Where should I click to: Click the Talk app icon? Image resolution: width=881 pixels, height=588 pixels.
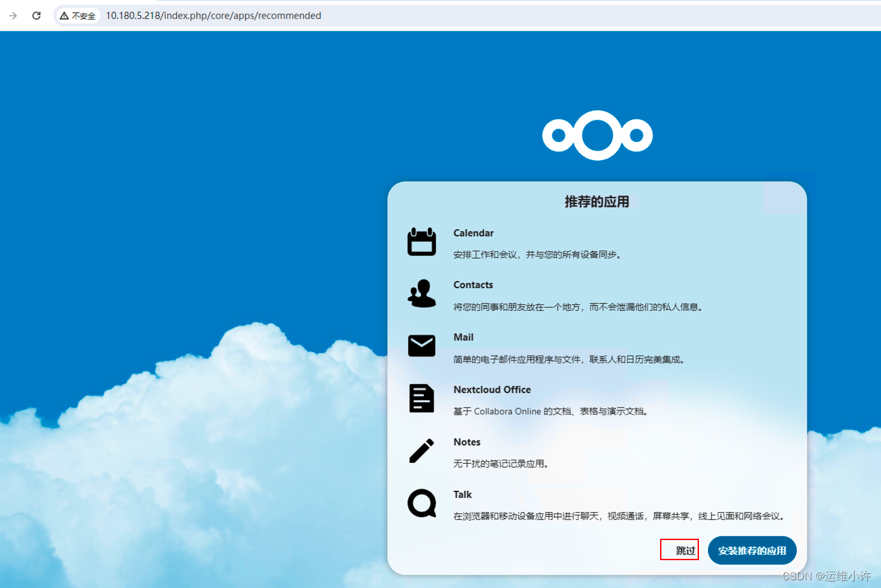[x=422, y=503]
